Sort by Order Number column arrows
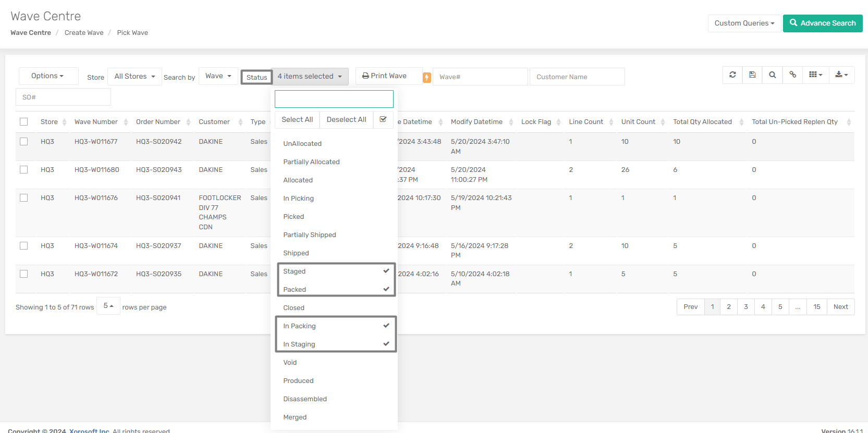Image resolution: width=868 pixels, height=433 pixels. (188, 122)
